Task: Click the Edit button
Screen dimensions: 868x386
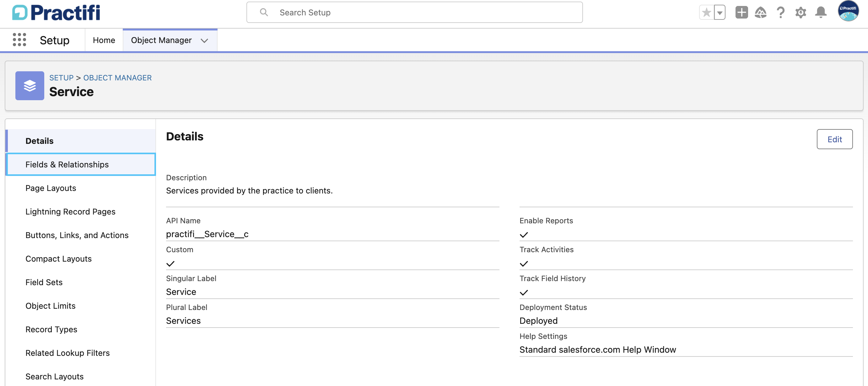Action: coord(834,139)
